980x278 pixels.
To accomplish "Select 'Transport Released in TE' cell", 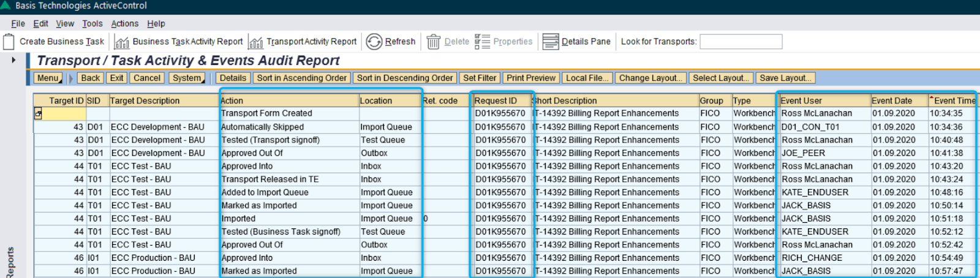I will [x=289, y=179].
